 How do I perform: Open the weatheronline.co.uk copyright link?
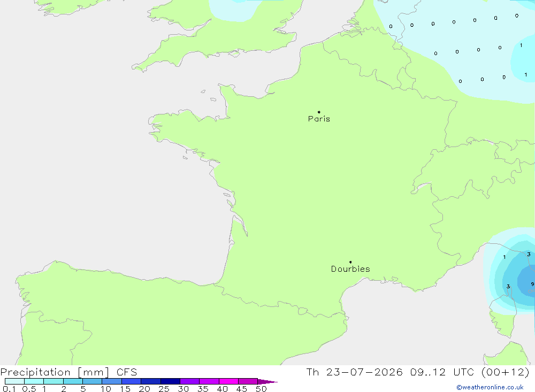[x=490, y=387]
